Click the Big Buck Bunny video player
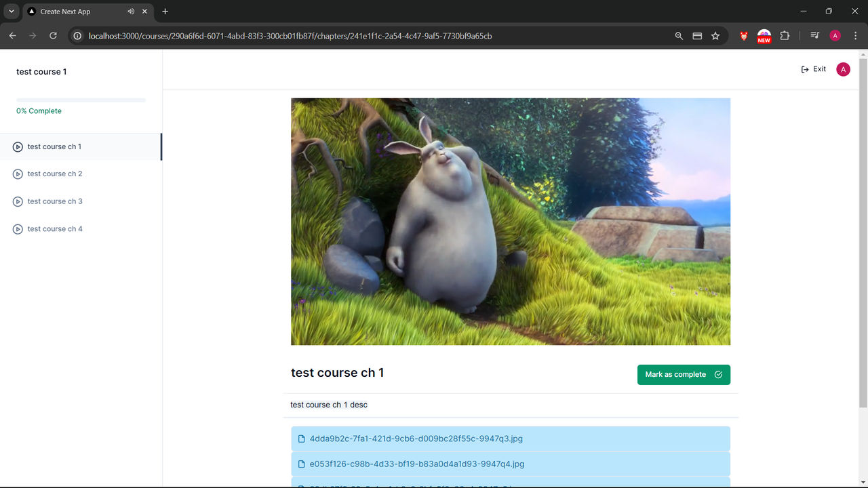The width and height of the screenshot is (868, 488). [511, 222]
